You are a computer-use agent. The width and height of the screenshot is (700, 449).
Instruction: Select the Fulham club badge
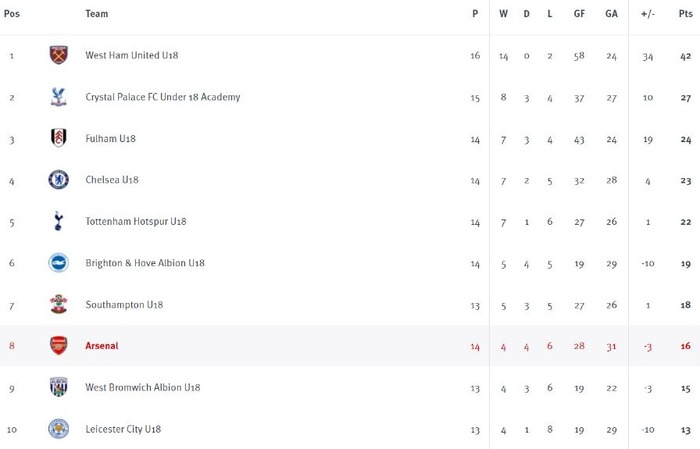[x=58, y=138]
